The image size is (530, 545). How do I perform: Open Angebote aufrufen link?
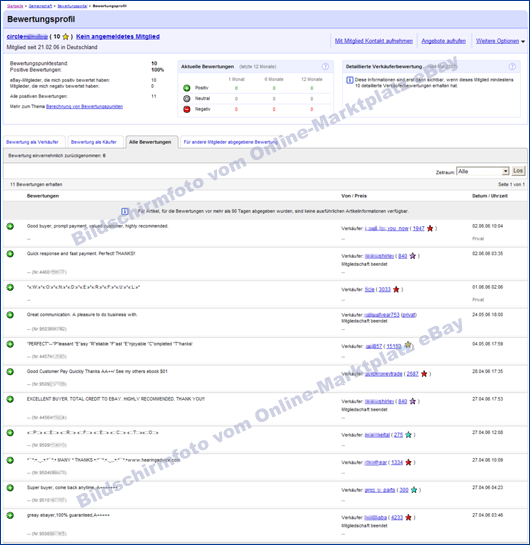pos(443,41)
